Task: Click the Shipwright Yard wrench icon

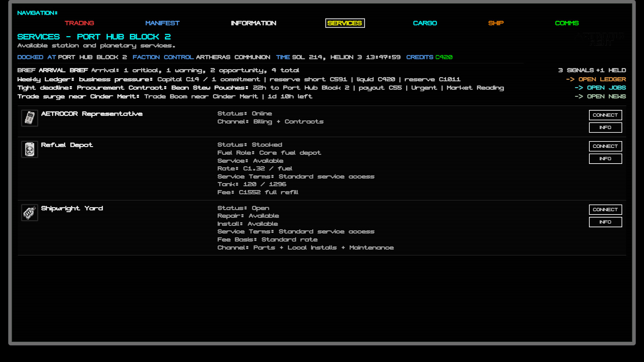Action: (30, 213)
